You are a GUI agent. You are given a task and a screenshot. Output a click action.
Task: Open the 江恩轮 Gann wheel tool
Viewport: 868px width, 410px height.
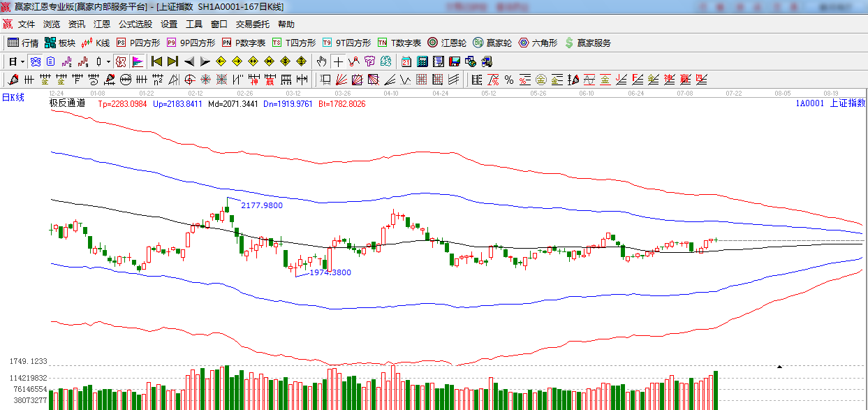click(x=447, y=43)
